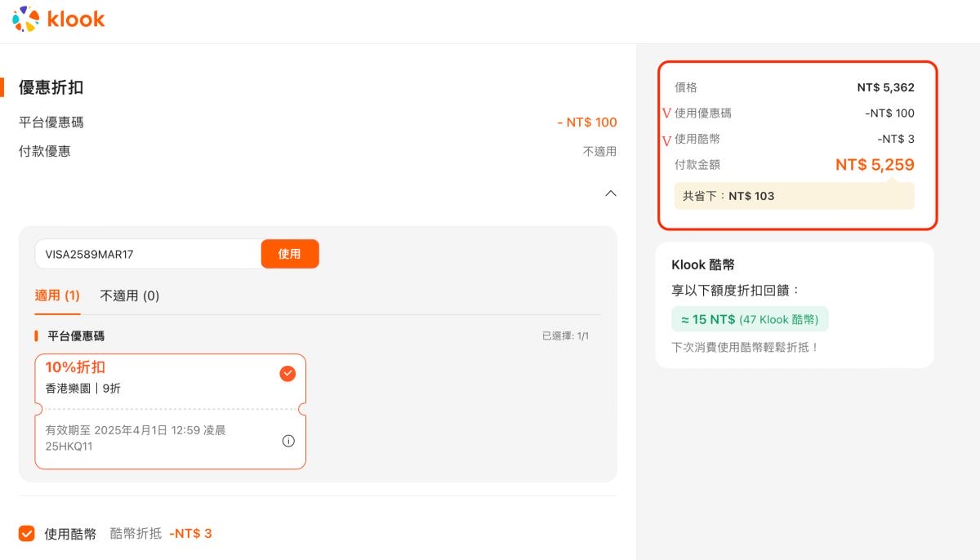Image resolution: width=980 pixels, height=560 pixels.
Task: Click the 共省下：NT$ 103 savings banner
Action: pos(795,196)
